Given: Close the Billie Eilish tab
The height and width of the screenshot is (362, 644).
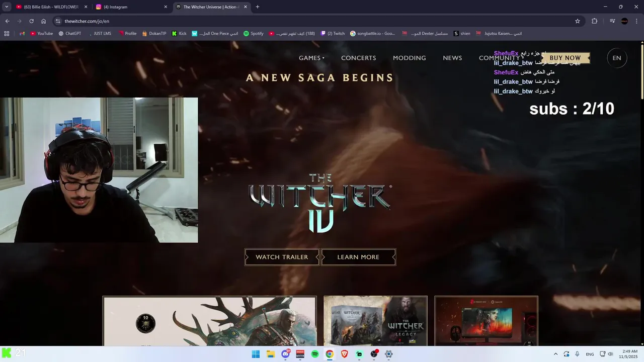Looking at the screenshot, I should coord(86,7).
